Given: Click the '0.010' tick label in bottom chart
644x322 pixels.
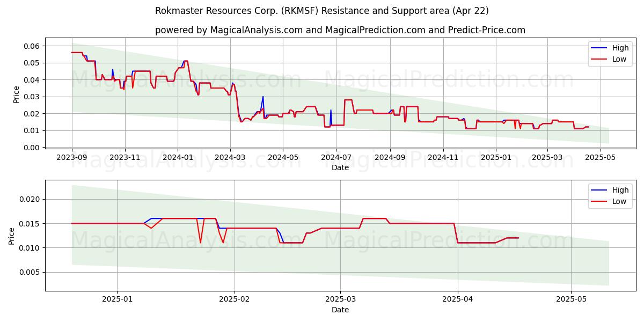Looking at the screenshot, I should 31,248.
